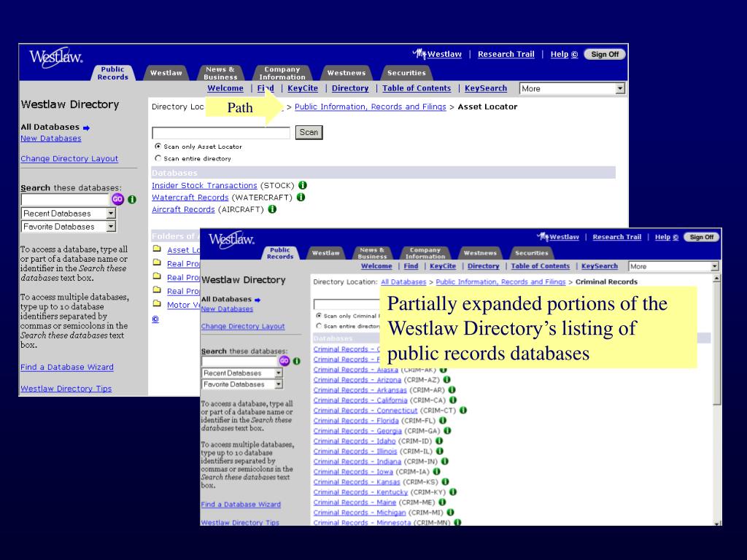Open Find a Database Wizard in back window
The image size is (747, 560).
tap(66, 367)
